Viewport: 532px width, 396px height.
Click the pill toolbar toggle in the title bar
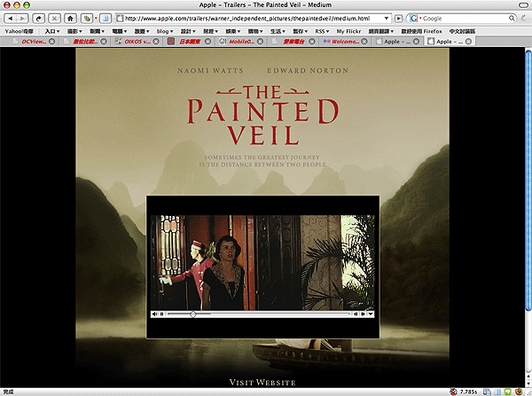coord(523,4)
